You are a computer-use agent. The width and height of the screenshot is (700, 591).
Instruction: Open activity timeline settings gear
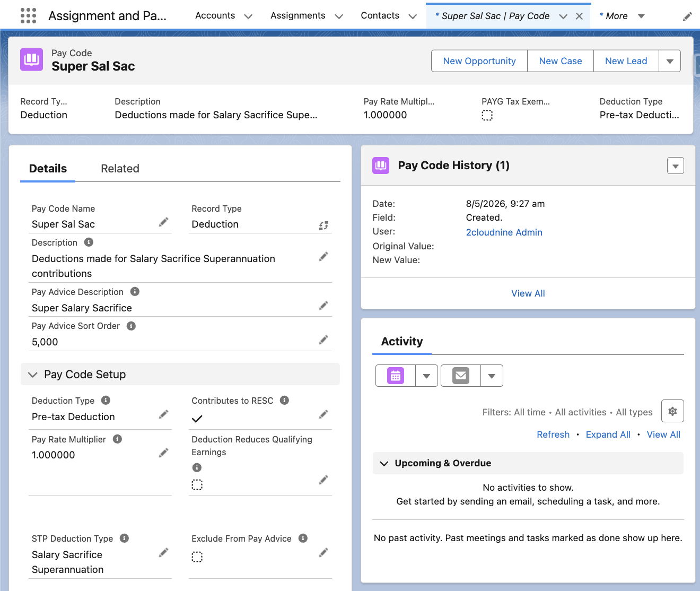tap(672, 411)
